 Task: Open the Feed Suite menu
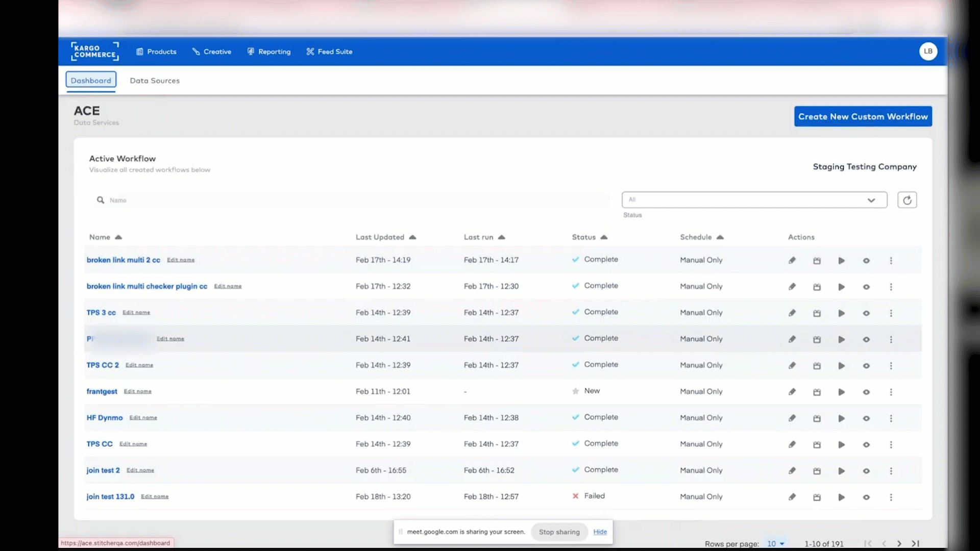pos(329,51)
